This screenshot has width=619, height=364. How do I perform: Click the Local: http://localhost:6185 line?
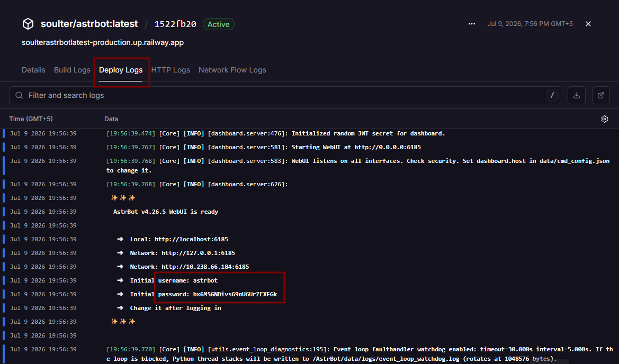tap(309, 239)
